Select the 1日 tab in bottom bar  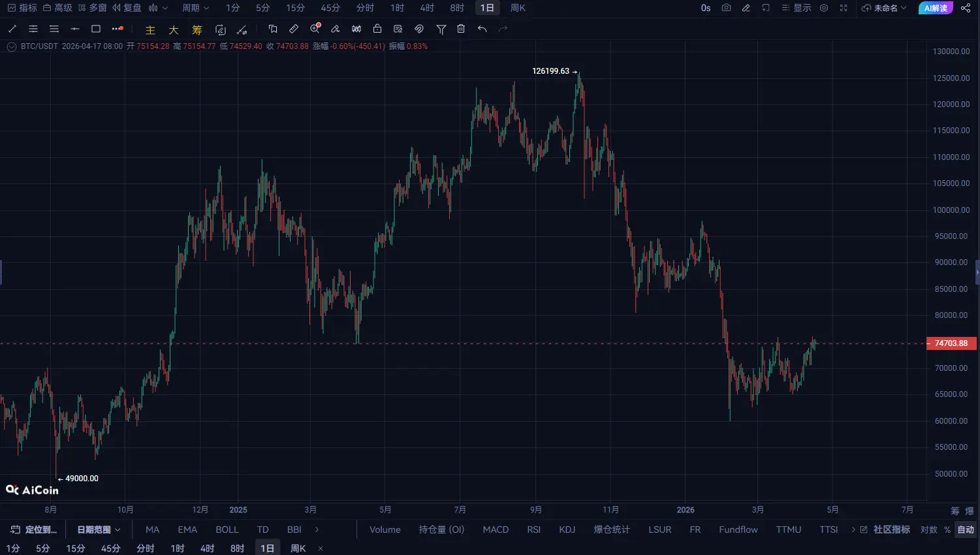(x=268, y=548)
